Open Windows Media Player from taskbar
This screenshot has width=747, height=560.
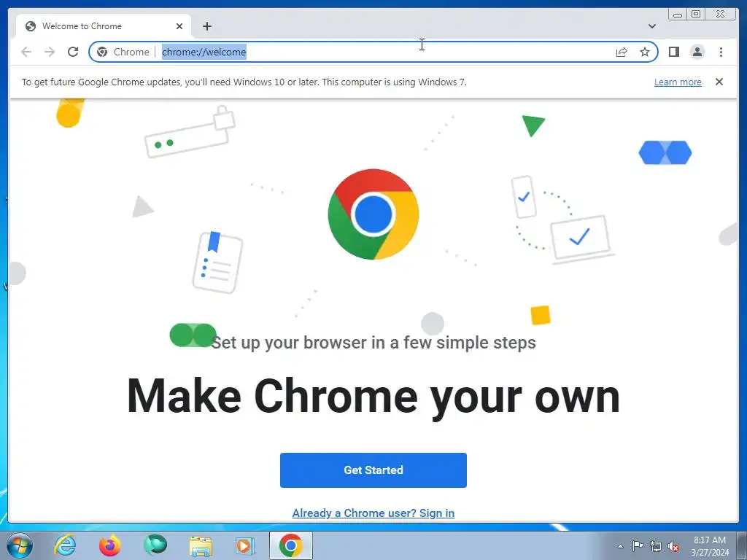(246, 545)
